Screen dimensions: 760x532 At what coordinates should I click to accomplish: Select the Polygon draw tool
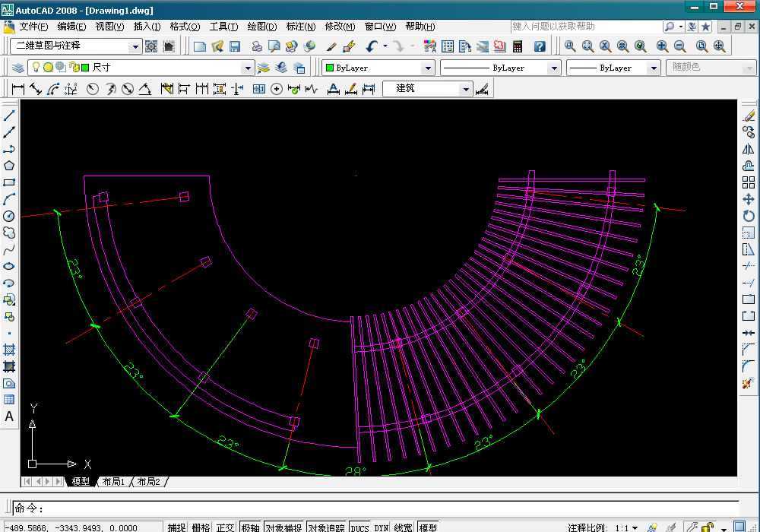coord(9,165)
